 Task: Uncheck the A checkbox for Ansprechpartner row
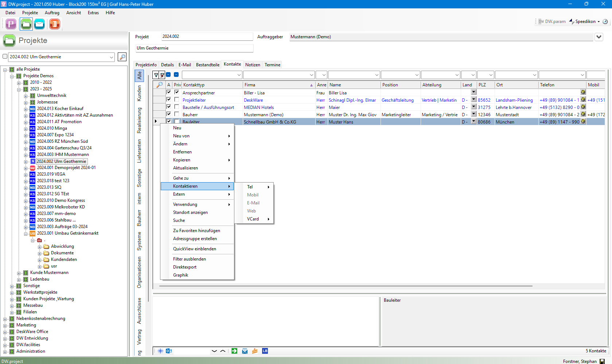pyautogui.click(x=169, y=93)
